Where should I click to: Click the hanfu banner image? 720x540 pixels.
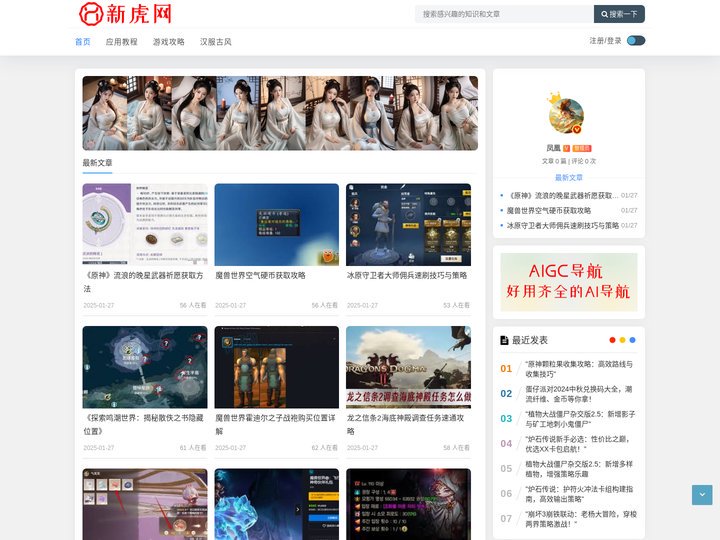(280, 113)
